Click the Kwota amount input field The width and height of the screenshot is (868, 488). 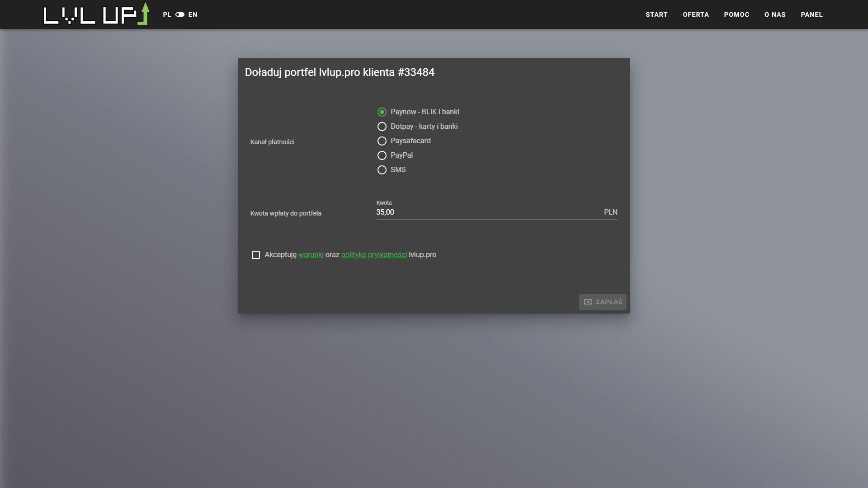488,212
